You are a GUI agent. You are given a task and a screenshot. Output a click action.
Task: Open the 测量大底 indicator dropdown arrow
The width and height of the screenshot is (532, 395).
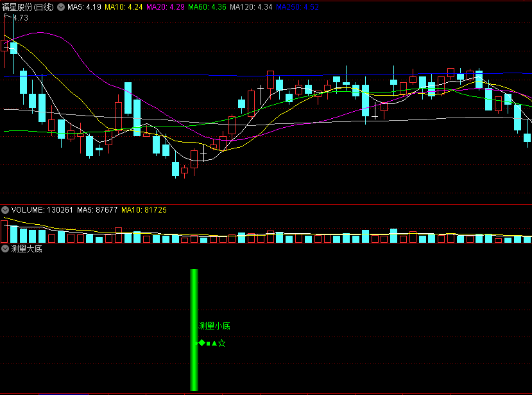click(5, 249)
